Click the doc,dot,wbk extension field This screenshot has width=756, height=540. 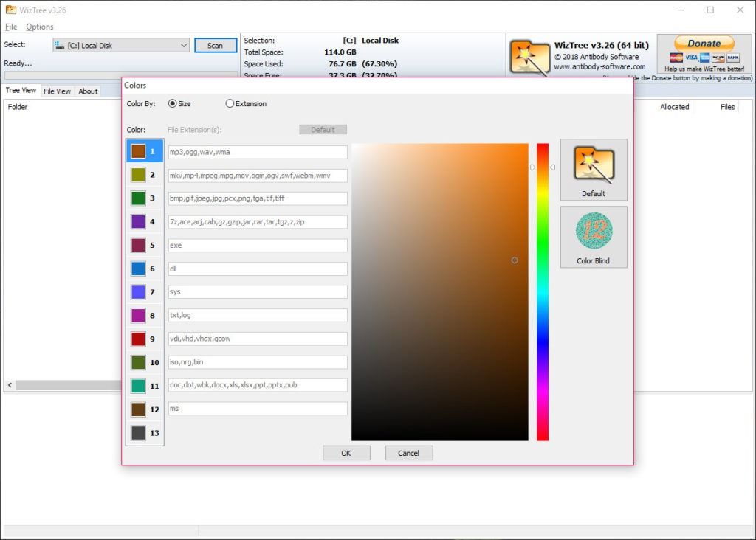(258, 385)
